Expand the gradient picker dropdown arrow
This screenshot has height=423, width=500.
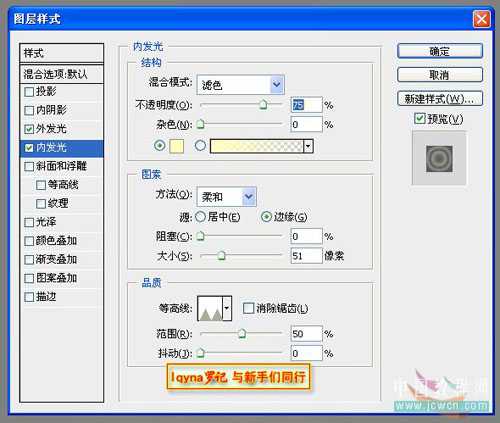[x=308, y=146]
